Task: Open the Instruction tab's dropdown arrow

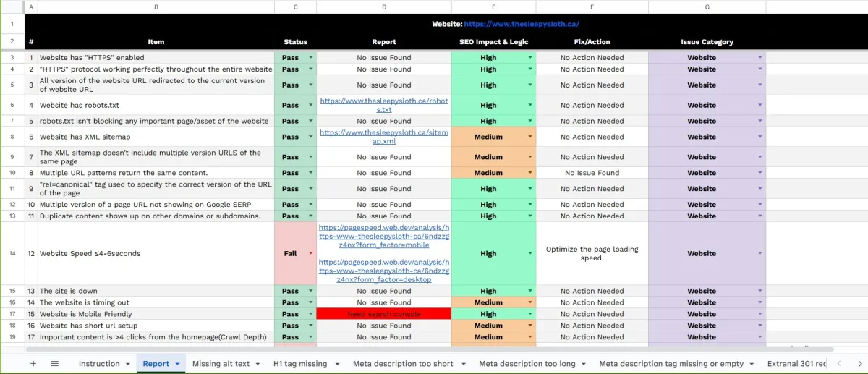Action: click(x=128, y=364)
